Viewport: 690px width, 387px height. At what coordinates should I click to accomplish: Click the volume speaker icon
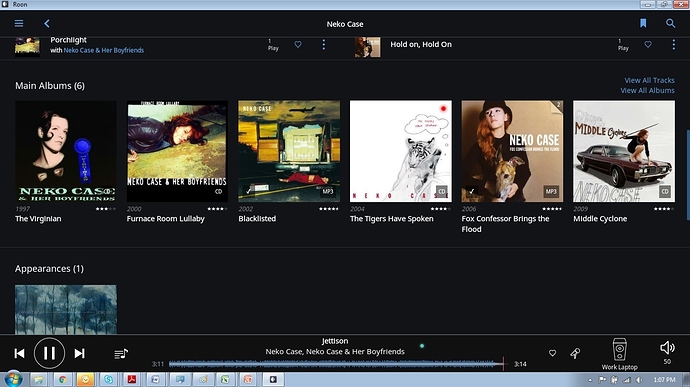[x=667, y=348]
